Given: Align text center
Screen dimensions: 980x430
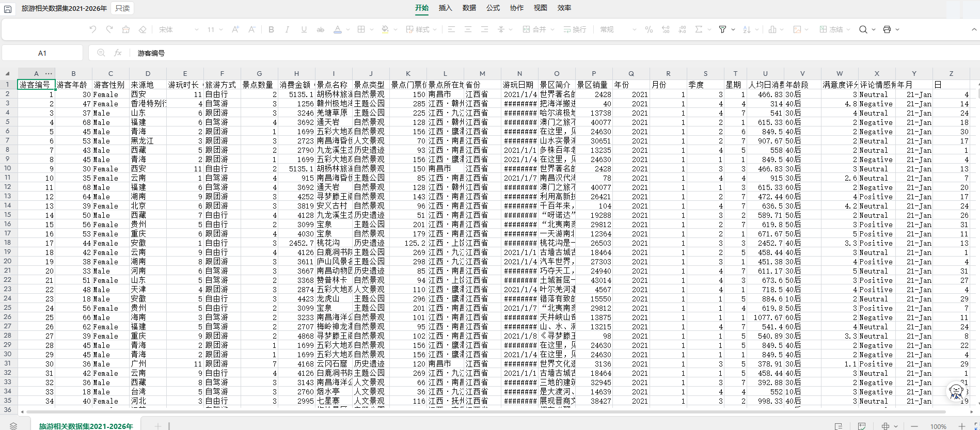Looking at the screenshot, I should coord(468,29).
